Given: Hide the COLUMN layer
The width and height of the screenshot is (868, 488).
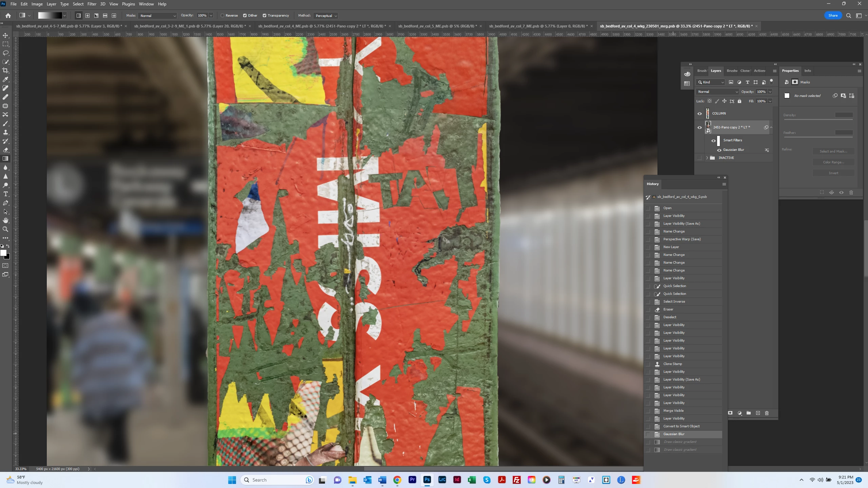Looking at the screenshot, I should (x=699, y=114).
